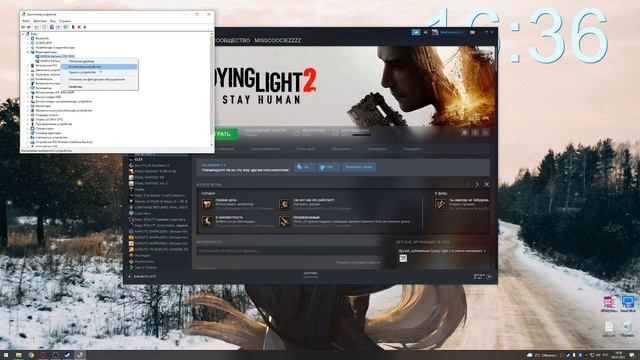Choose Удалить устройство from context menu
This screenshot has width=640, height=360.
pyautogui.click(x=82, y=72)
